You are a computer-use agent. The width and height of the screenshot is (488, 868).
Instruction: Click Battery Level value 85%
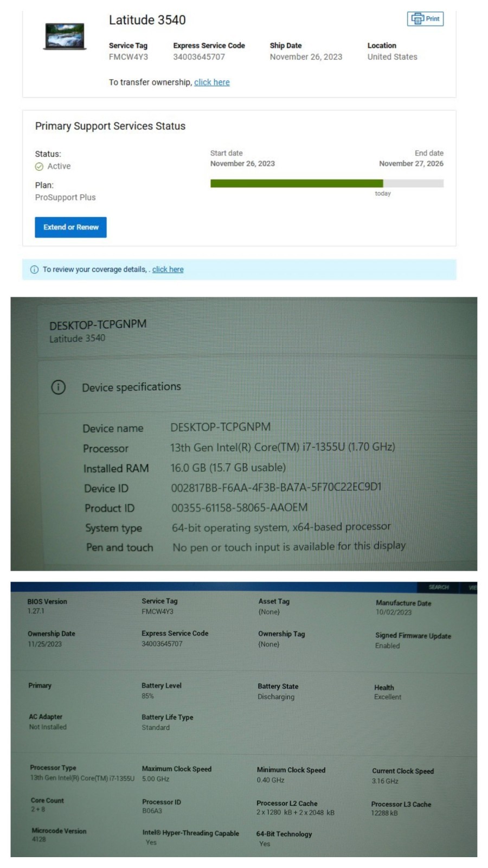pyautogui.click(x=147, y=696)
